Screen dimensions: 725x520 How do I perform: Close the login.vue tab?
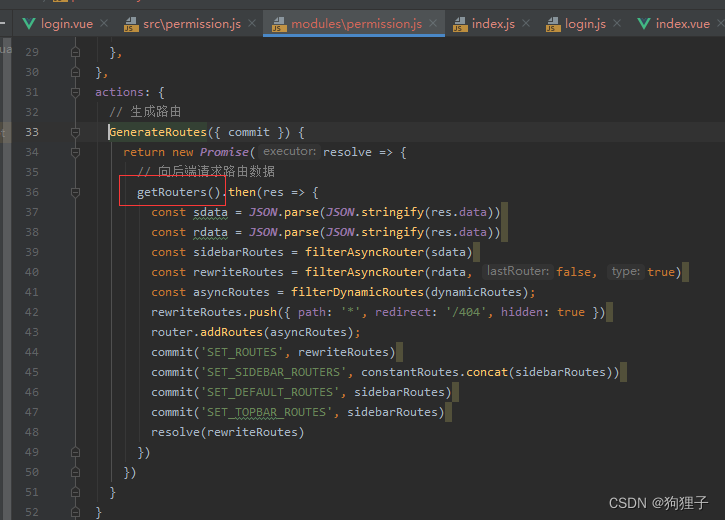pos(104,23)
